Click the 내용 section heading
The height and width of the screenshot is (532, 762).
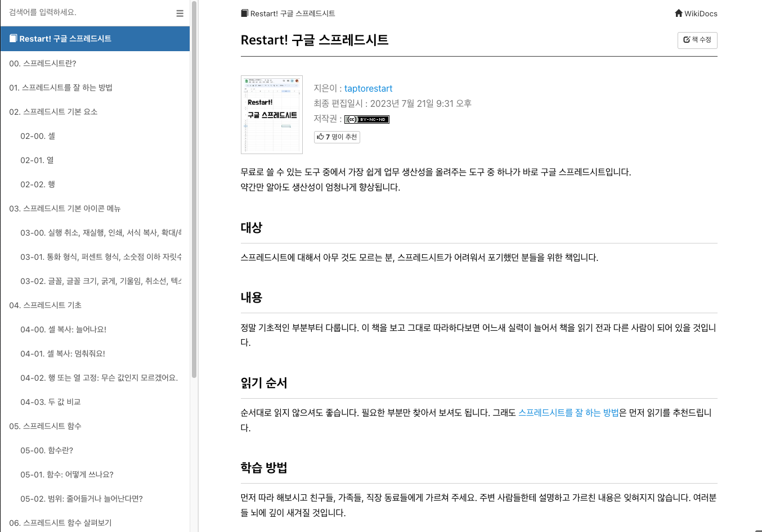click(252, 297)
